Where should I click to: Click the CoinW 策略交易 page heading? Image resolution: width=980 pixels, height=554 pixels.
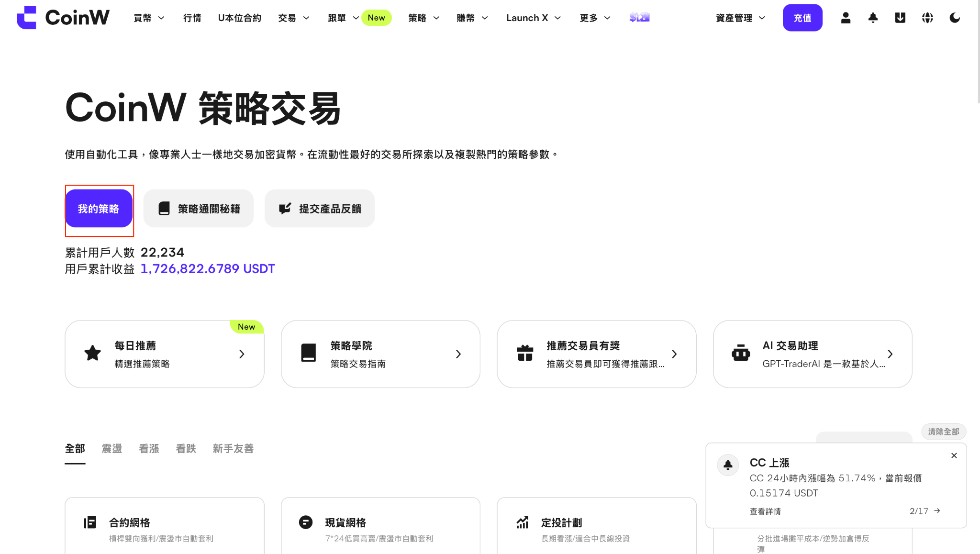click(x=203, y=109)
